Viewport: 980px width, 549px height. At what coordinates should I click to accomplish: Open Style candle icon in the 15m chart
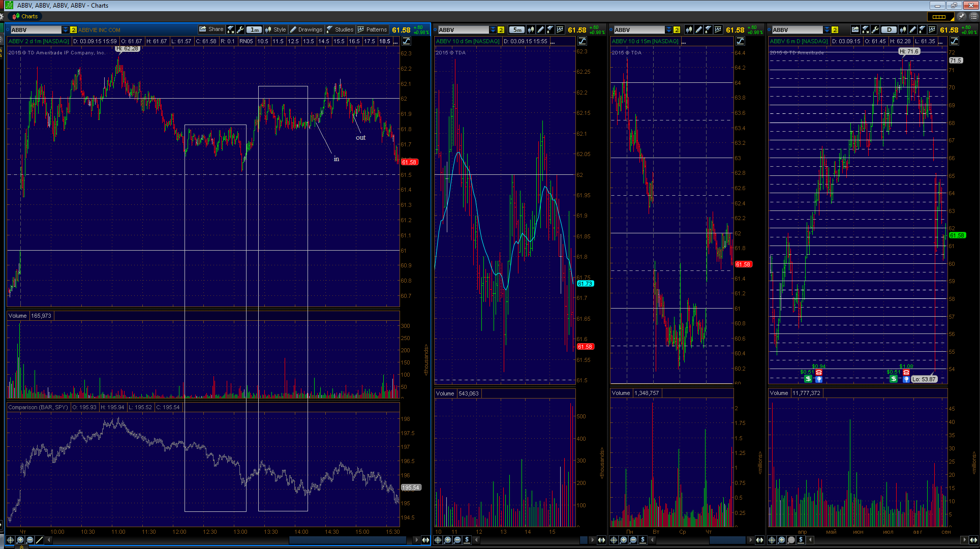point(689,30)
